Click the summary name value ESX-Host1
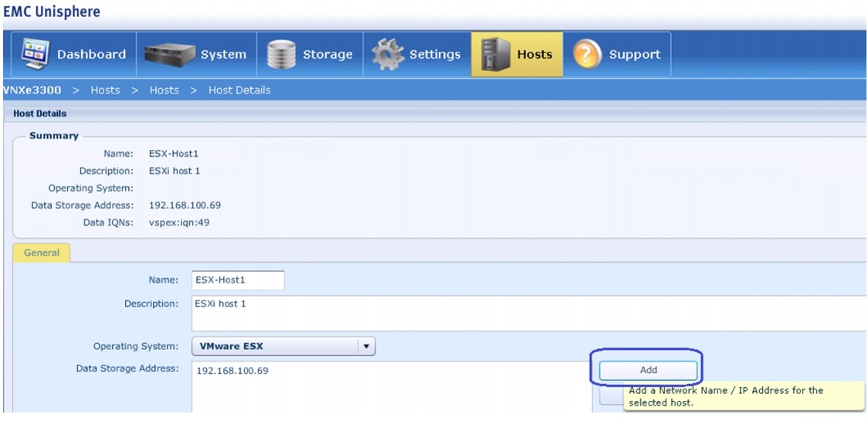868x438 pixels. [173, 154]
